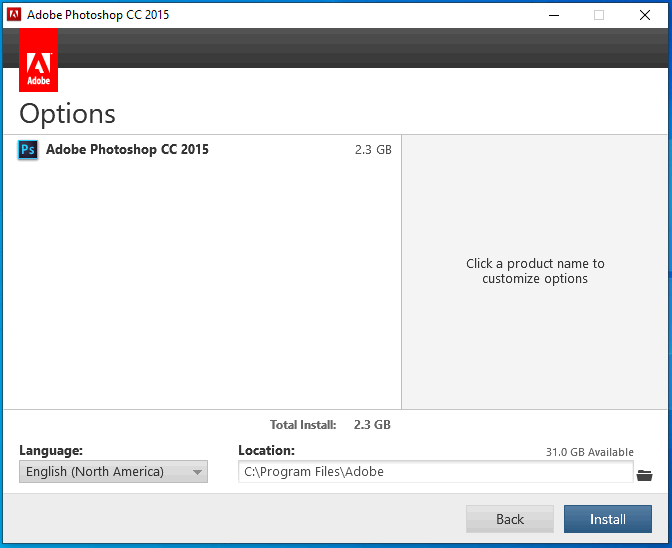Close the Adobe Photoshop CC 2015 installer

[x=645, y=15]
